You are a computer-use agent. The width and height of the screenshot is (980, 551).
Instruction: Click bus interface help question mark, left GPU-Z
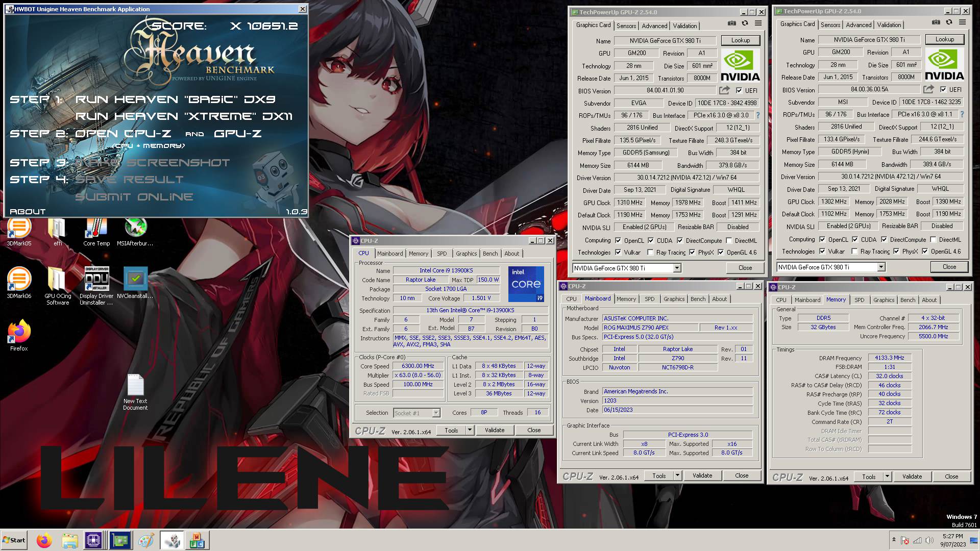(758, 115)
